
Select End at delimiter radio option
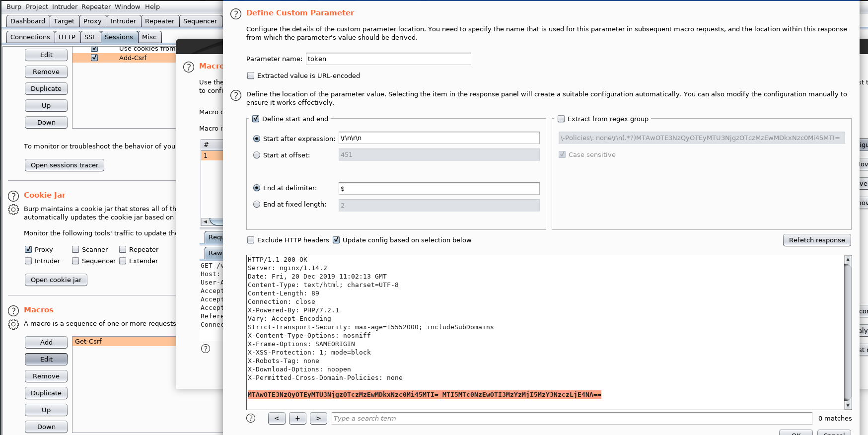pyautogui.click(x=257, y=188)
